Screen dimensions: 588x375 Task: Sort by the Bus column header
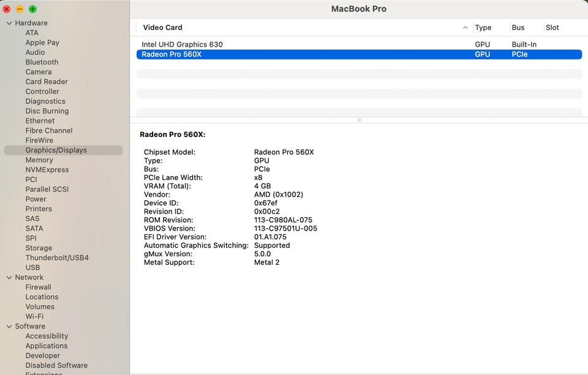coord(518,28)
